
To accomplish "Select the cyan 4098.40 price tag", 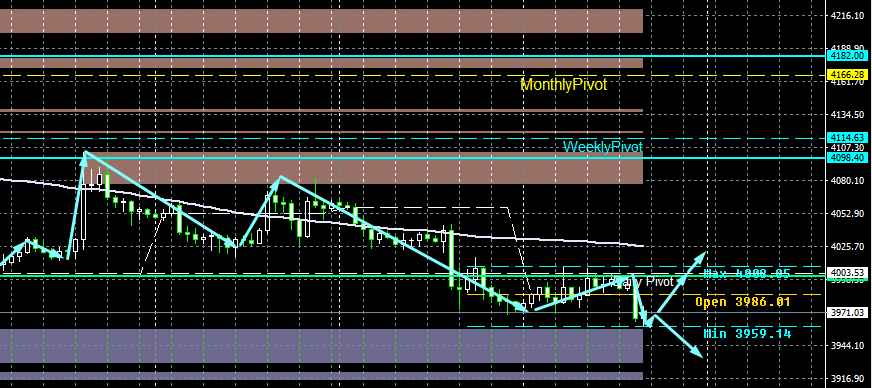I will pos(848,158).
